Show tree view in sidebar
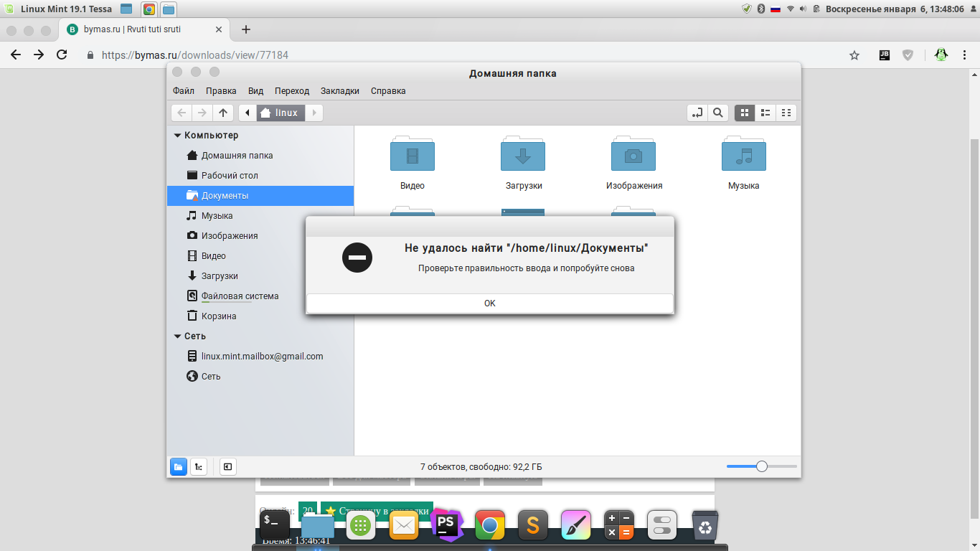Screen dimensions: 980x551 click(199, 466)
